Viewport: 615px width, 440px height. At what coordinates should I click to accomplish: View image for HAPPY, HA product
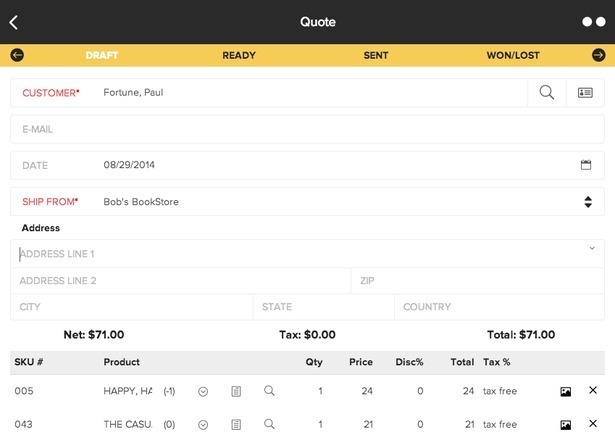click(x=566, y=391)
